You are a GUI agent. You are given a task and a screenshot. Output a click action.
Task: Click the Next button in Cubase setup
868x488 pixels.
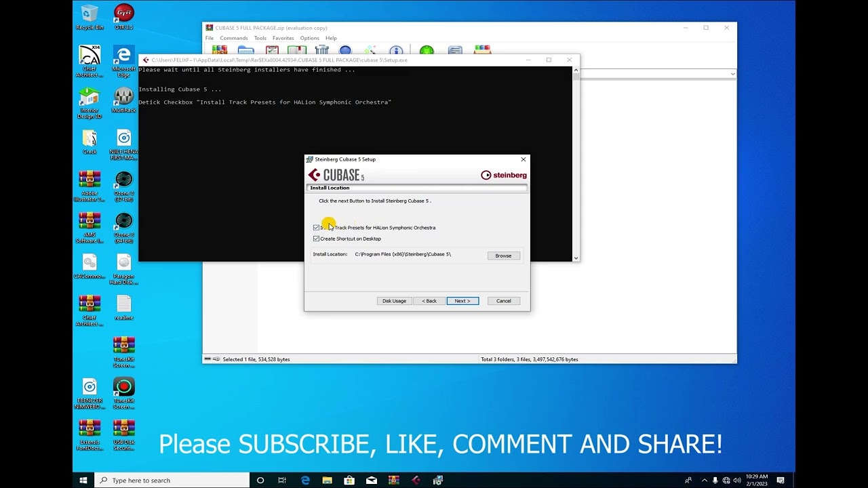coord(462,301)
